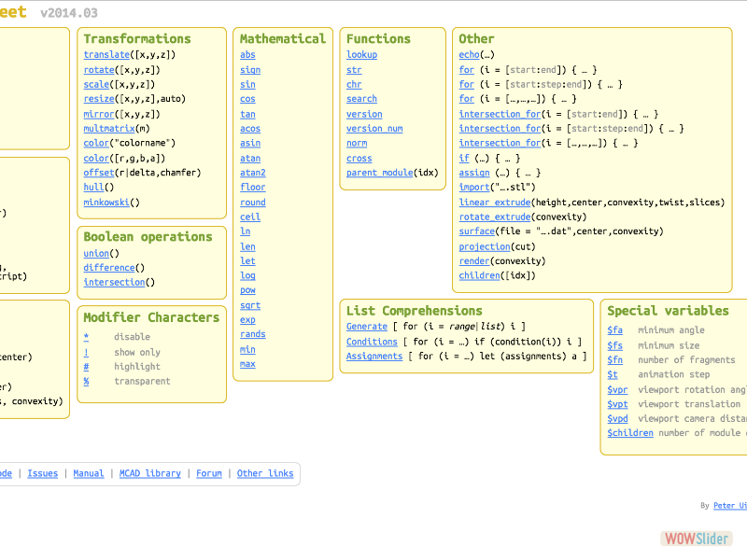This screenshot has height=560, width=747.
Task: Open the floor link
Action: tap(253, 188)
